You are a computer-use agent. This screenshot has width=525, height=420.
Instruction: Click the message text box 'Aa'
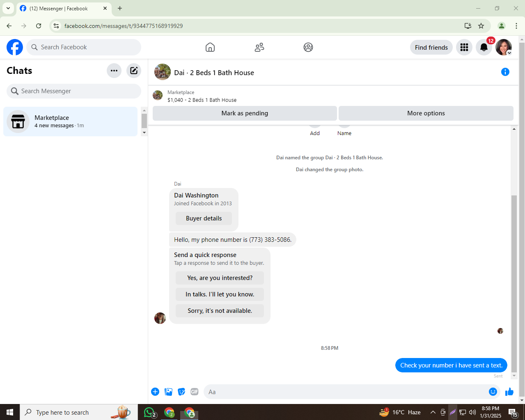[345, 392]
